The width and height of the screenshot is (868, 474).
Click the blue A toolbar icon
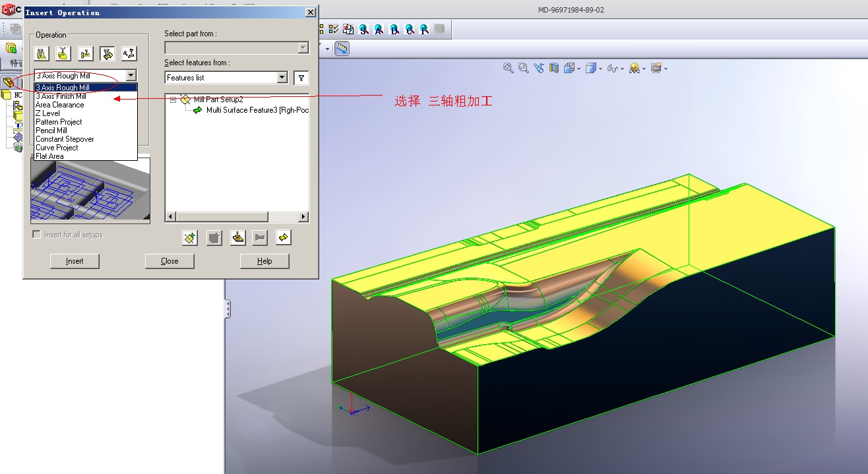(379, 29)
